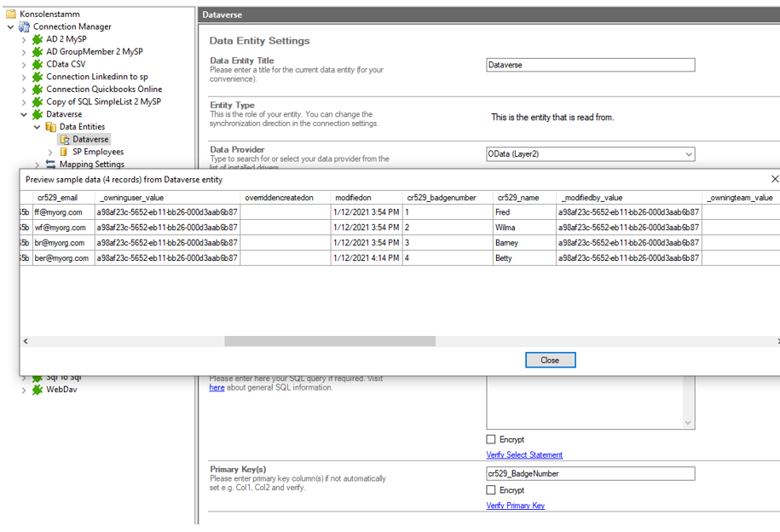Click the Connection Quickbooks Online icon
Image resolution: width=780 pixels, height=532 pixels.
click(38, 90)
